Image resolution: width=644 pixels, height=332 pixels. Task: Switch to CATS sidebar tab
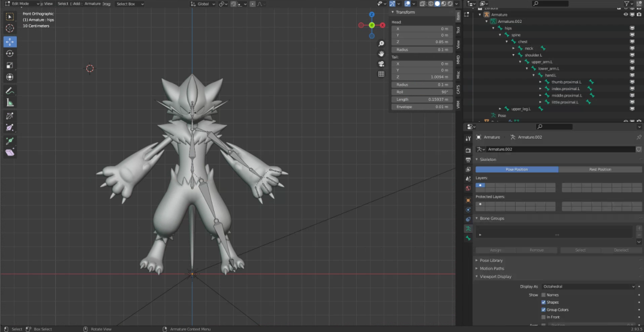click(458, 89)
